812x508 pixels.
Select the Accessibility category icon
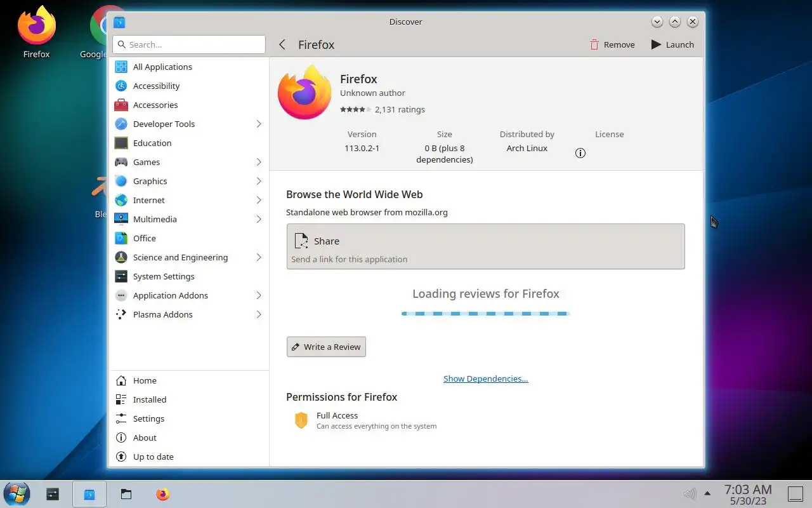[121, 86]
